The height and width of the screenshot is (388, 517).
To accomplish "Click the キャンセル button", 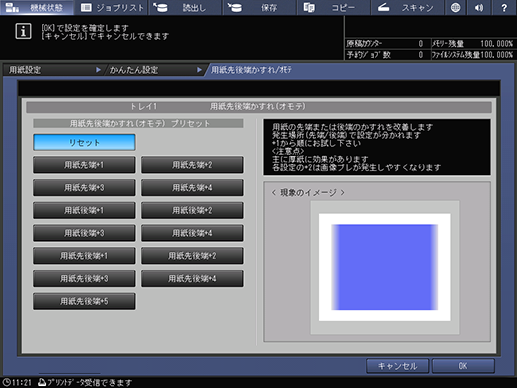I will click(397, 366).
